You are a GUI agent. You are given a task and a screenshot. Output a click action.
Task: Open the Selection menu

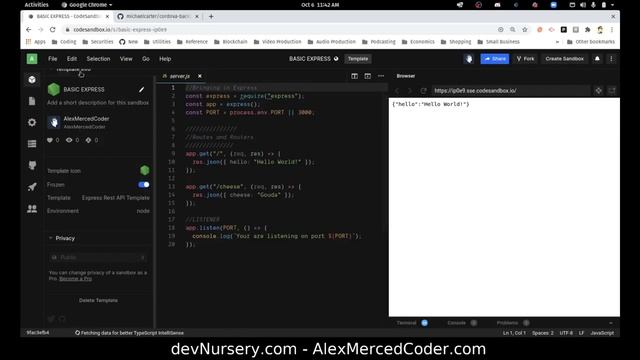pos(98,59)
